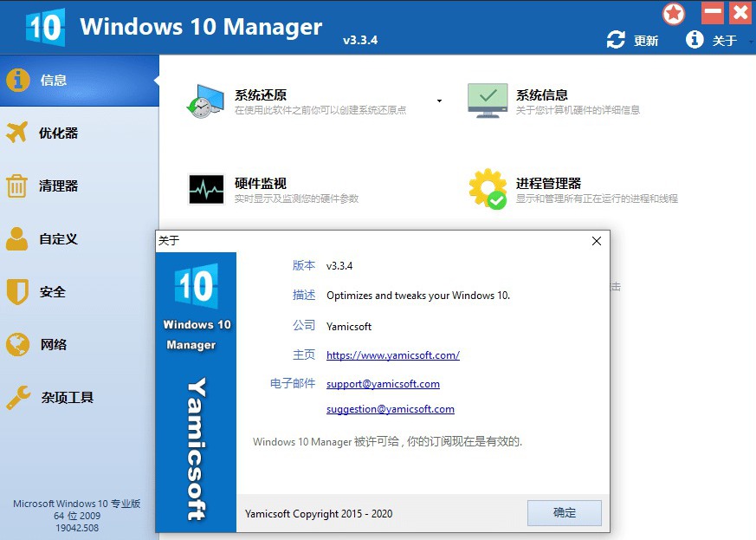Click the 自定义 user silhouette icon
Viewport: 756px width, 540px height.
tap(16, 238)
